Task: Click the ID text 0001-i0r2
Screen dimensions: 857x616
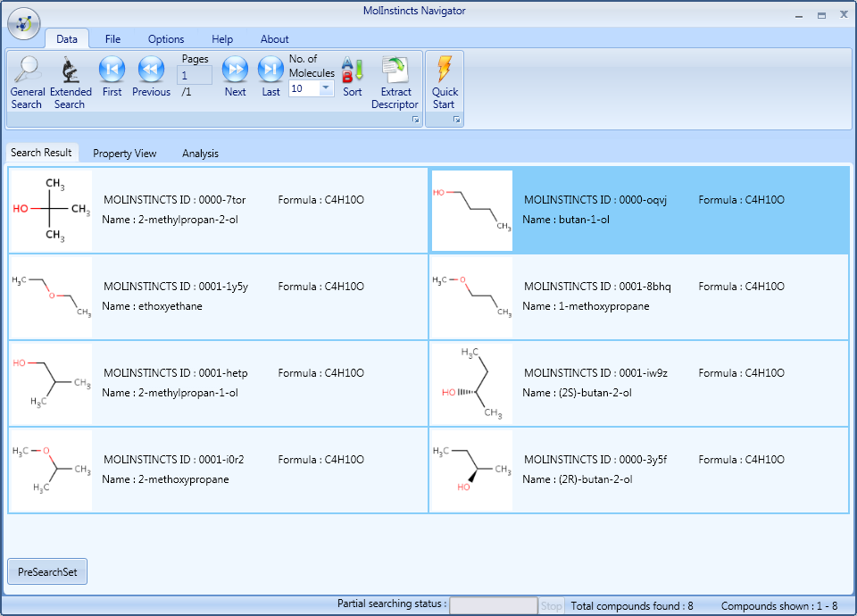Action: (221, 460)
